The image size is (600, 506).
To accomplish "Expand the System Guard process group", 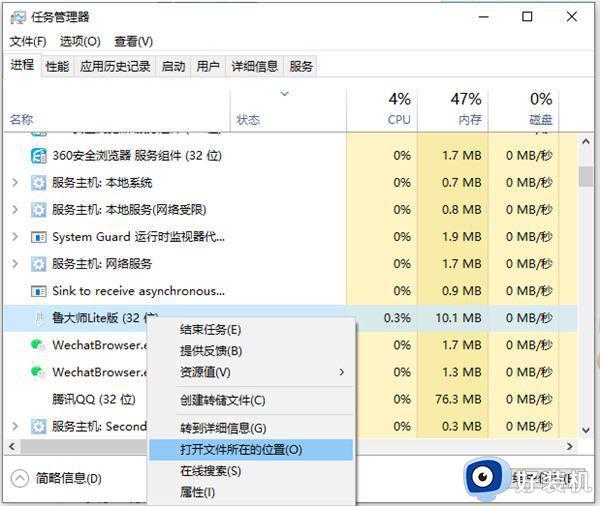I will point(15,237).
